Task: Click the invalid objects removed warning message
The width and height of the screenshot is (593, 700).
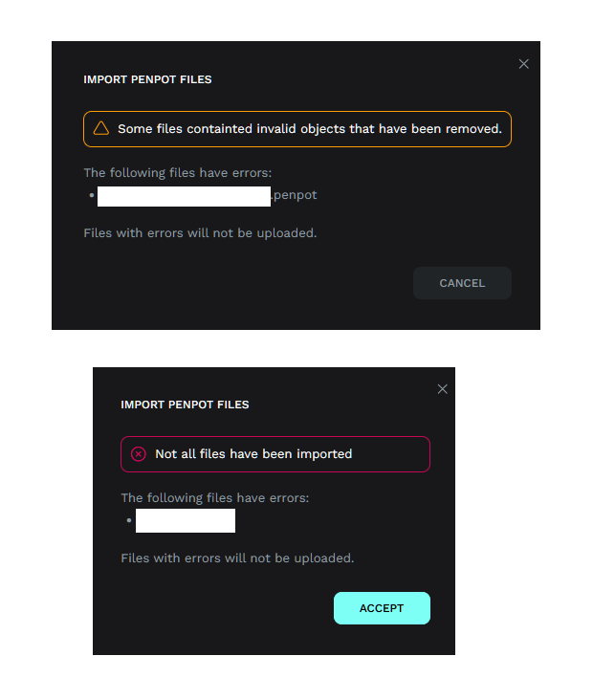Action: [309, 128]
